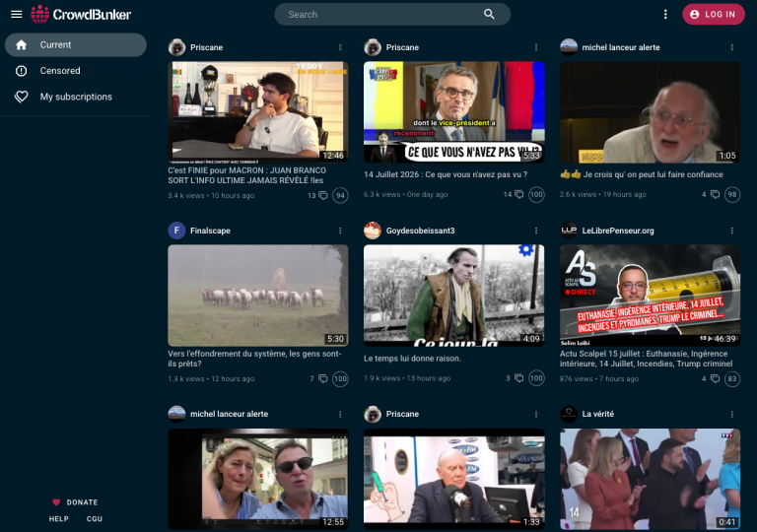Open the 4:09 black-and-white video thumbnail

tap(453, 295)
